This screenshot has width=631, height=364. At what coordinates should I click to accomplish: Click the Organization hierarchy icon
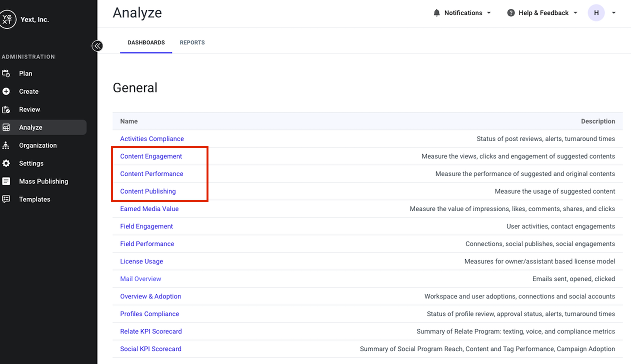6,145
